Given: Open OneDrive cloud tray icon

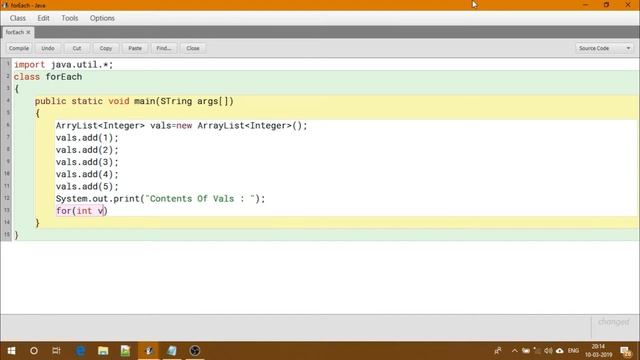Looking at the screenshot, I should click(560, 351).
